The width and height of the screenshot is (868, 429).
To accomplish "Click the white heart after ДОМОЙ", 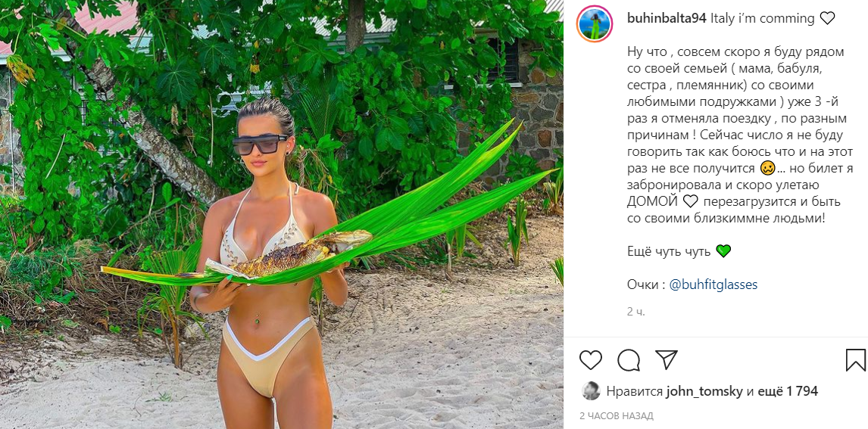I will point(690,201).
